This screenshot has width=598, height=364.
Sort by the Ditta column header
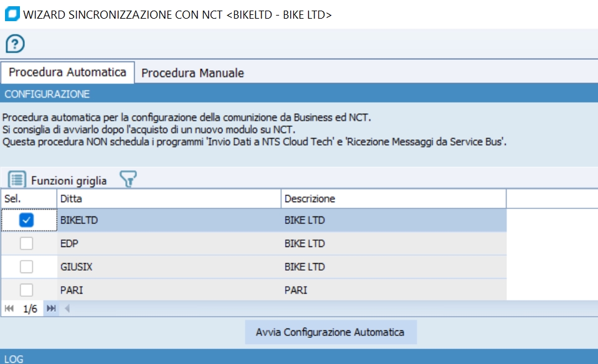[168, 199]
